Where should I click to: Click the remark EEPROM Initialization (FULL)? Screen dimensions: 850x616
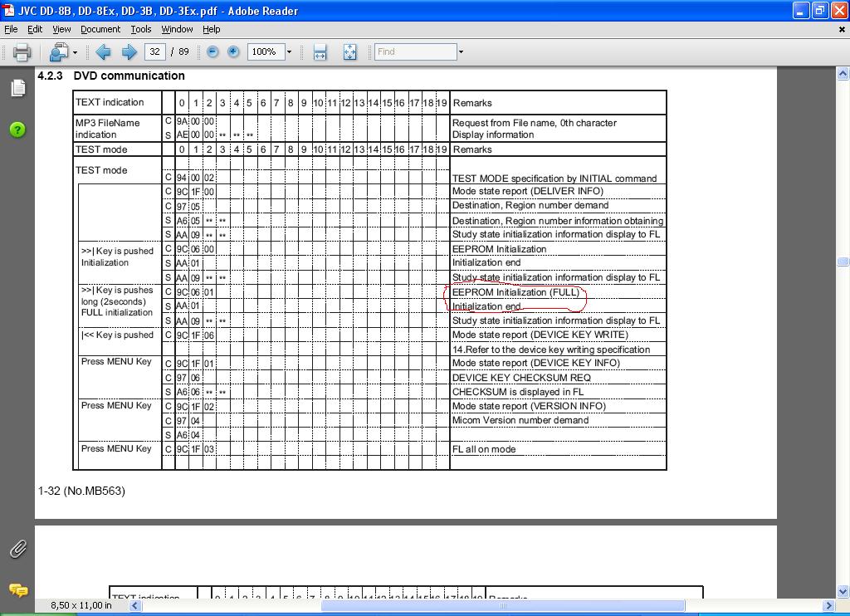click(x=515, y=292)
